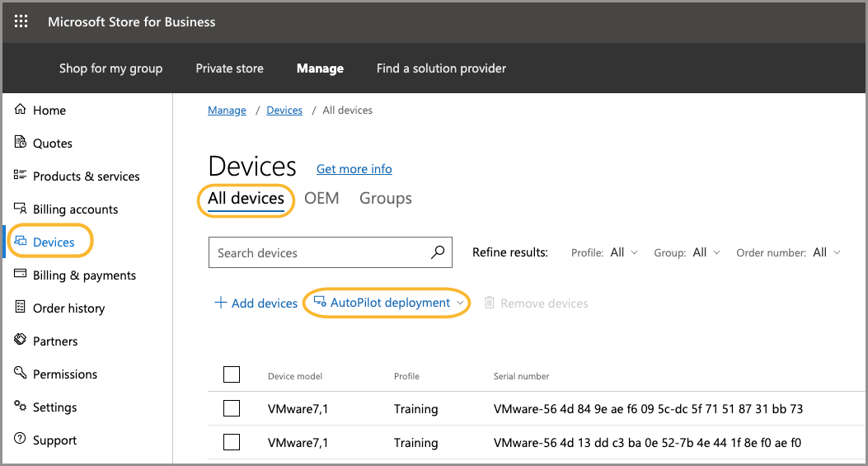The image size is (868, 466).
Task: Open the AutoPilot deployment dropdown
Action: click(x=389, y=303)
